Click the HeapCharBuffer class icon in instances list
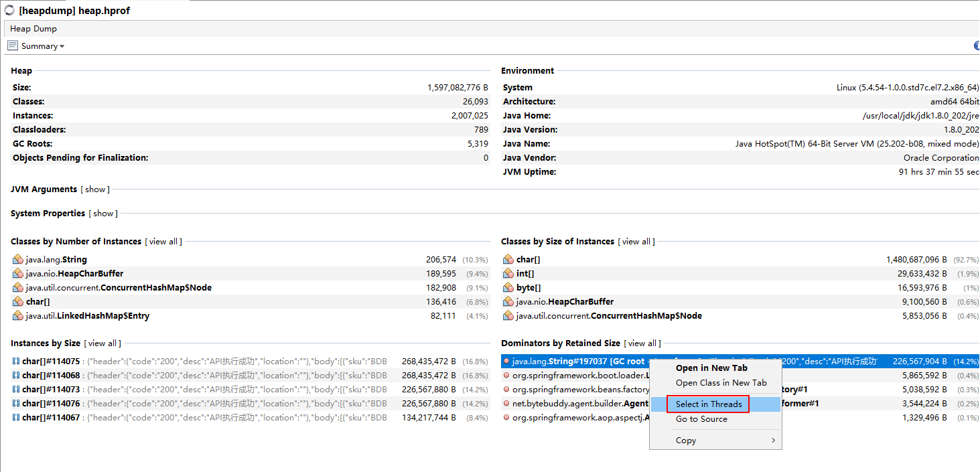980x472 pixels. (x=17, y=274)
